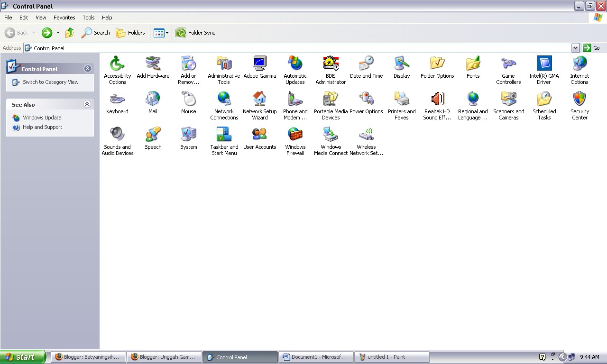Open the Edit menu
607x364 pixels.
click(24, 18)
